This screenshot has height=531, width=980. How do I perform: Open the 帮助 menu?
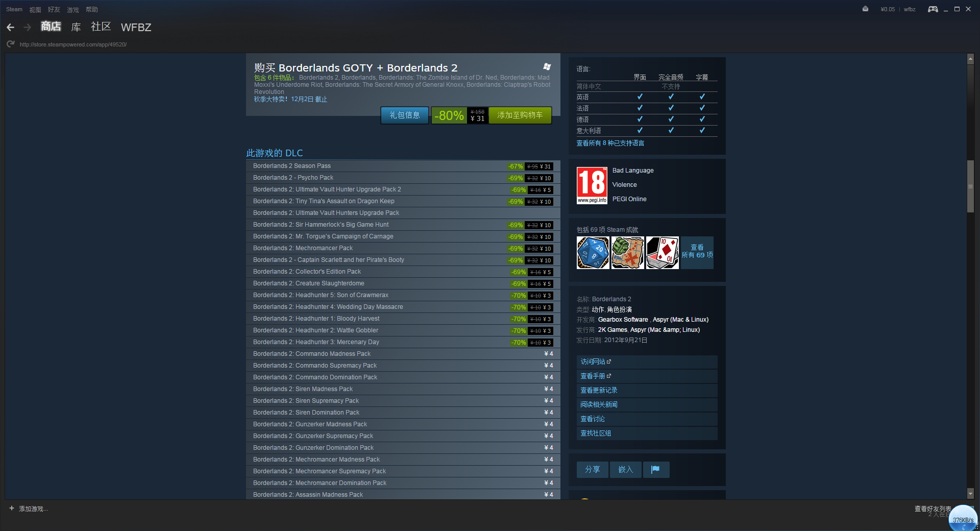coord(92,10)
